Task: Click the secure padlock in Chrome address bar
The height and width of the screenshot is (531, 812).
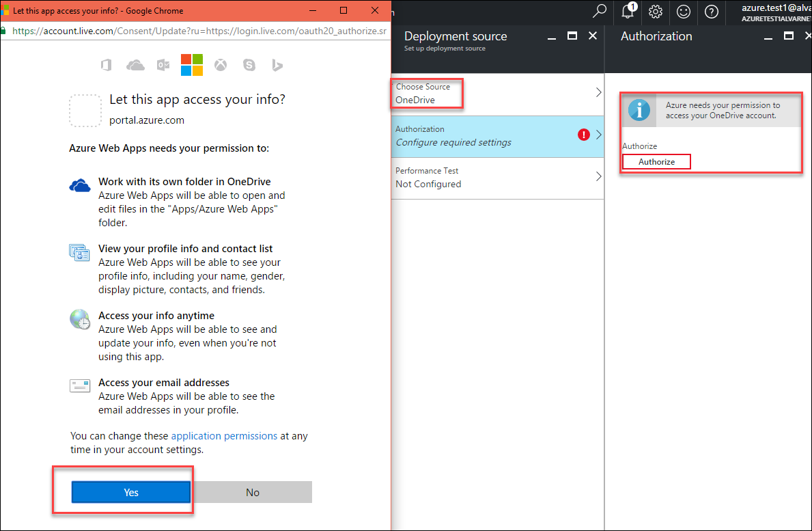Action: pos(3,31)
